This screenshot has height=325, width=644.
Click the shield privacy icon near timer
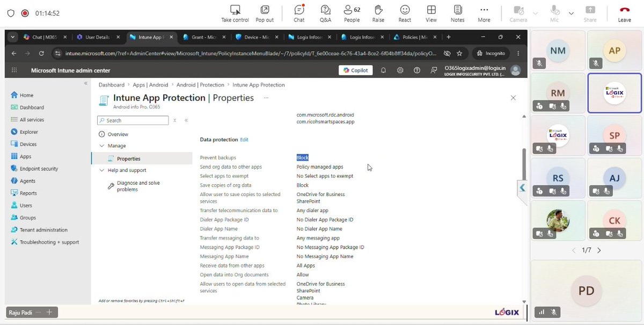coord(11,13)
